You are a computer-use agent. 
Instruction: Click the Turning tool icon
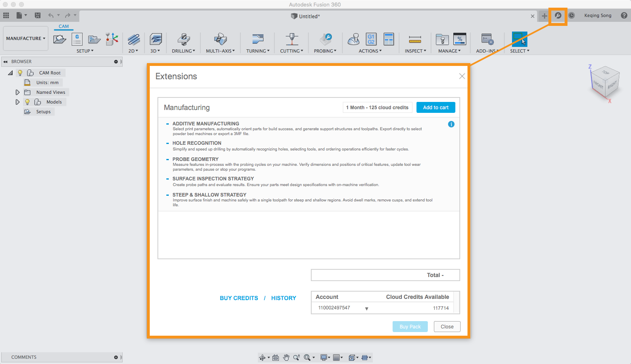(x=258, y=39)
